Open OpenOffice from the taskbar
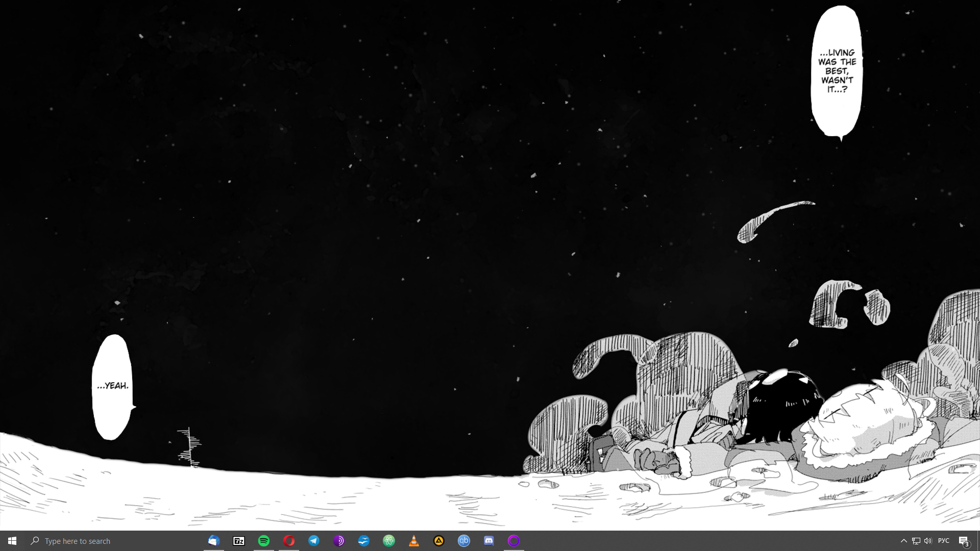 click(x=364, y=541)
